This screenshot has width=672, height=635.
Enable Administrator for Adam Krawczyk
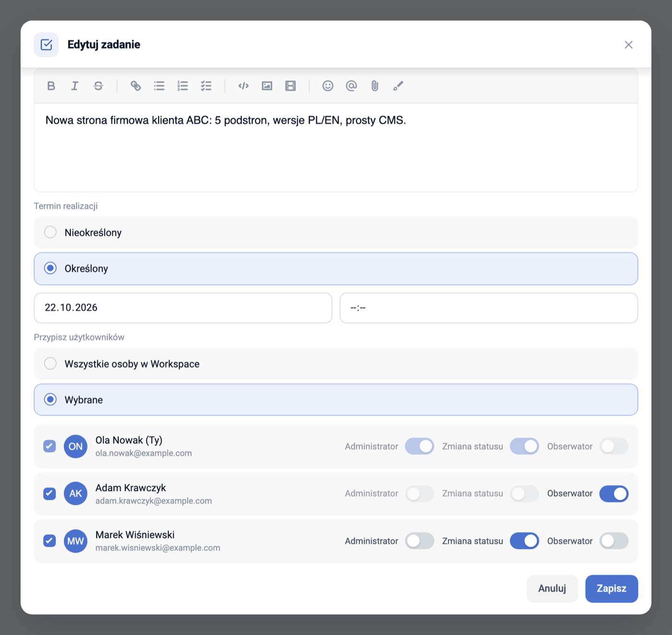point(420,493)
